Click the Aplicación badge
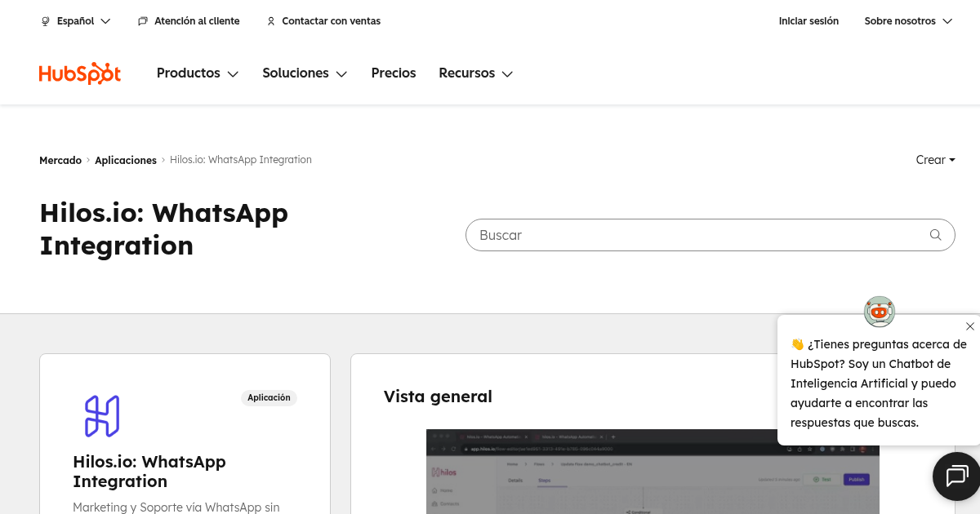 tap(269, 398)
